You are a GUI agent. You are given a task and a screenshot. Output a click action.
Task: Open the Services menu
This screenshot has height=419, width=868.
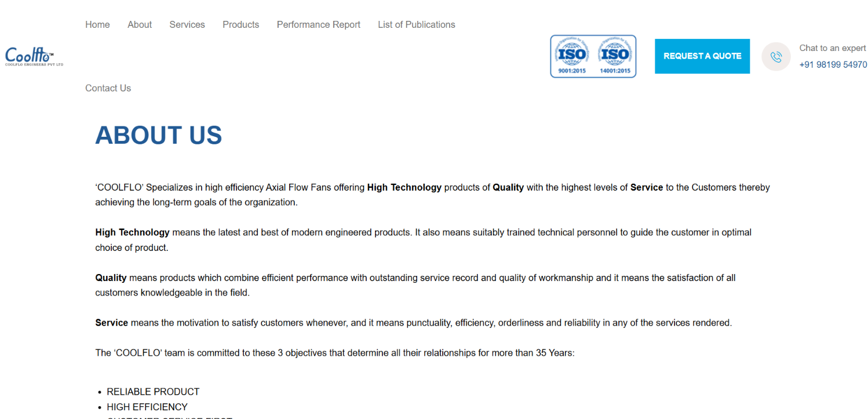(187, 24)
